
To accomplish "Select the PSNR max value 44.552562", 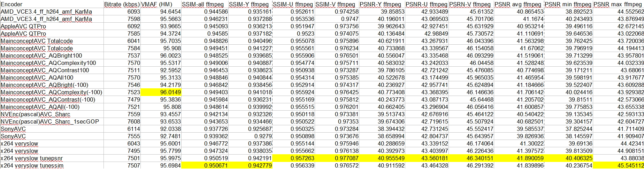I will point(618,12).
